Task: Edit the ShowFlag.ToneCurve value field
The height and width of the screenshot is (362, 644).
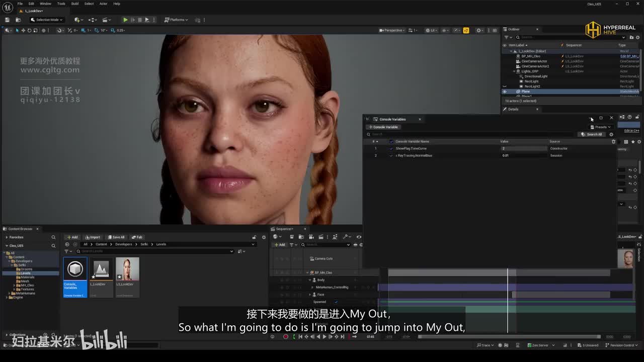Action: 523,148
